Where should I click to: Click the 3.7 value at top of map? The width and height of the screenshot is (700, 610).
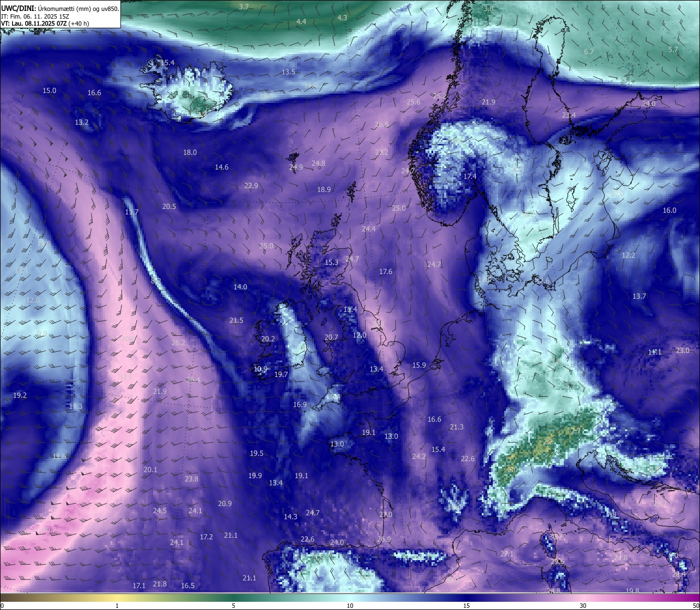(244, 7)
